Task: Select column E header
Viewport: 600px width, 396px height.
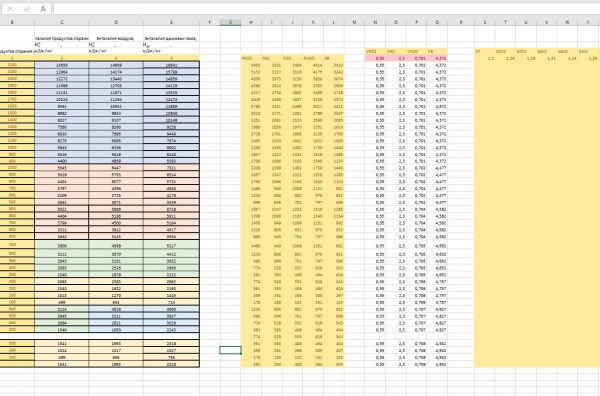Action: click(x=171, y=22)
